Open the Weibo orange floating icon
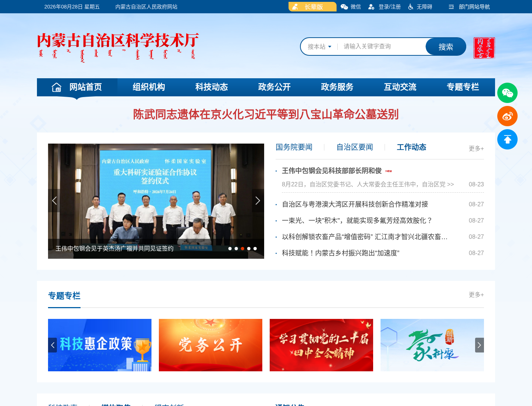This screenshot has height=406, width=532. point(507,116)
